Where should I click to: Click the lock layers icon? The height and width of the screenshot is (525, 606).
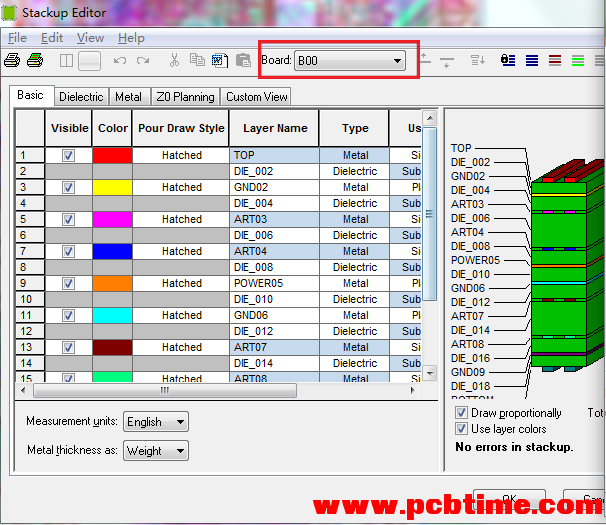tap(508, 60)
